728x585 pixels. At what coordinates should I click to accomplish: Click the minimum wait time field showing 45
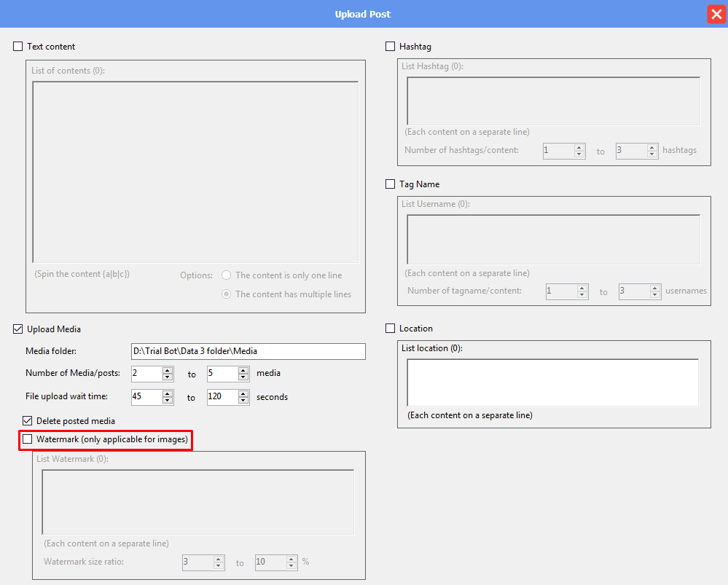146,397
